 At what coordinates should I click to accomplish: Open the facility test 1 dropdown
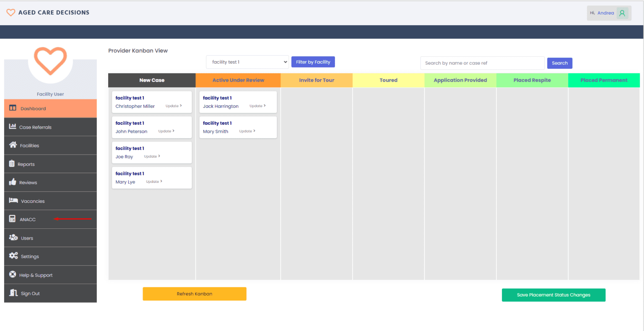[247, 62]
